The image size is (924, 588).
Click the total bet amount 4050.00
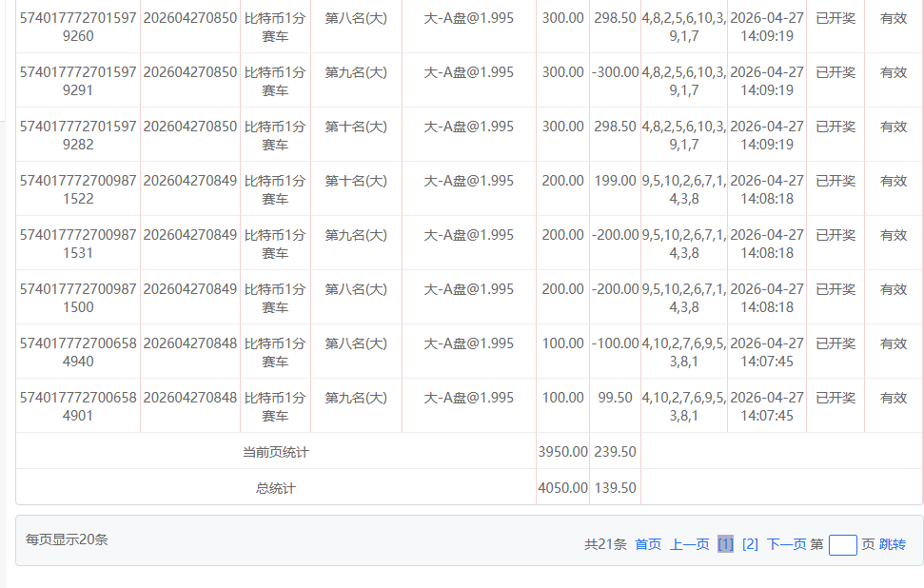tap(562, 488)
